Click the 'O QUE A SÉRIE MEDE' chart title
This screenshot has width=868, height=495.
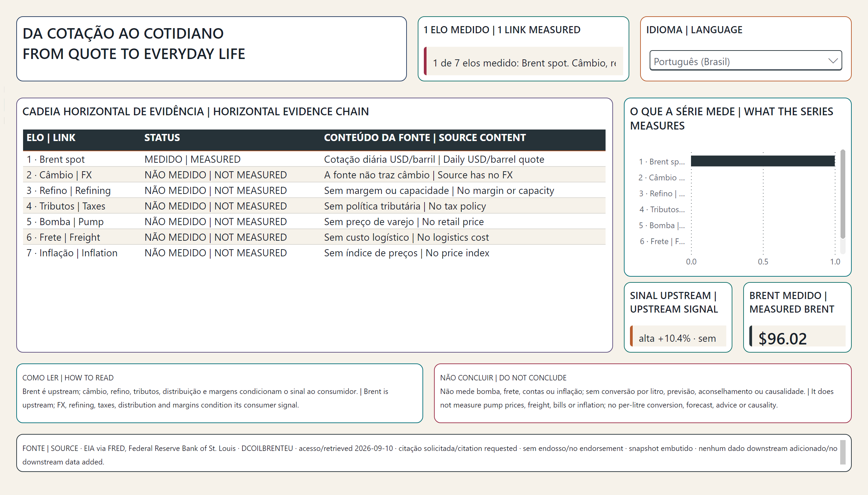point(731,119)
